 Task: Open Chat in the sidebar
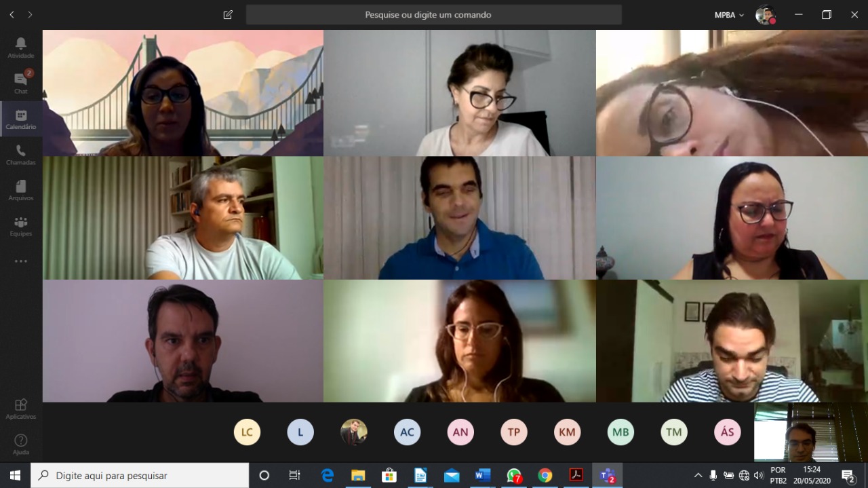pyautogui.click(x=21, y=83)
